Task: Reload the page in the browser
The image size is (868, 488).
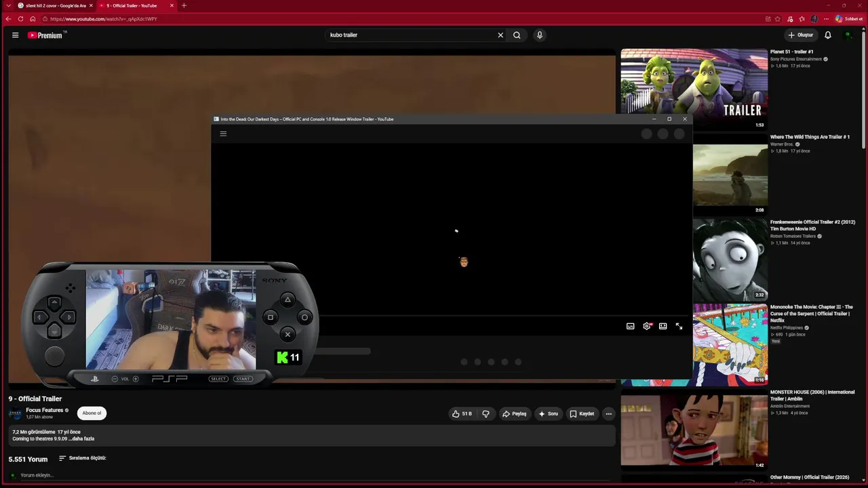Action: tap(20, 19)
